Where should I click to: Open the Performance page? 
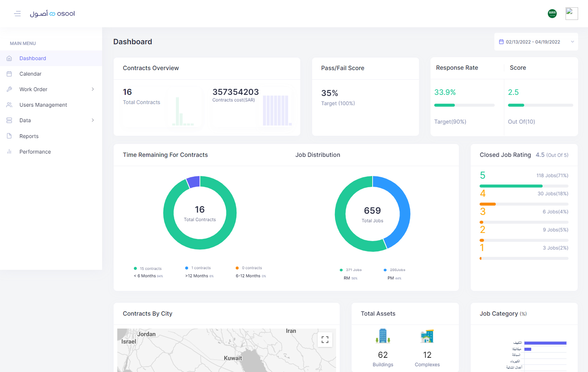(51, 152)
